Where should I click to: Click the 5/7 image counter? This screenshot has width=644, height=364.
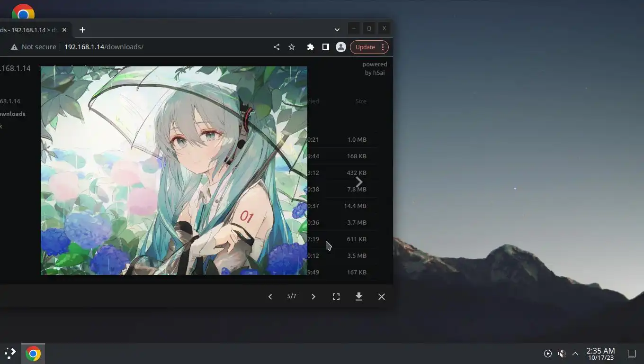pos(292,296)
